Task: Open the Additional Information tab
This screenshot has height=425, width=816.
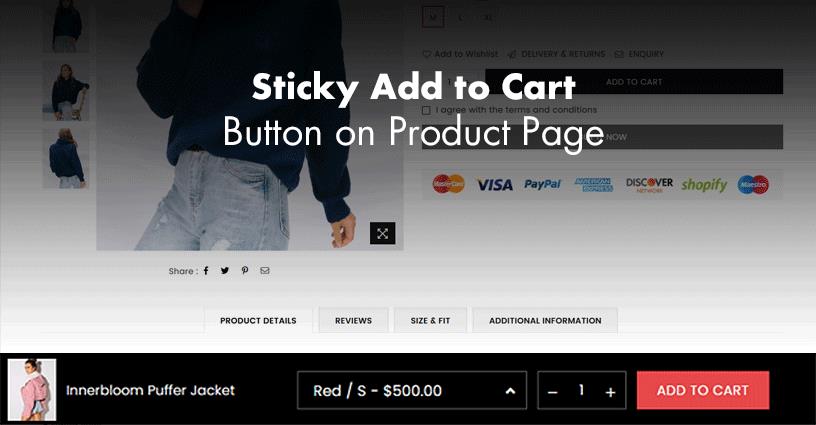Action: point(545,320)
